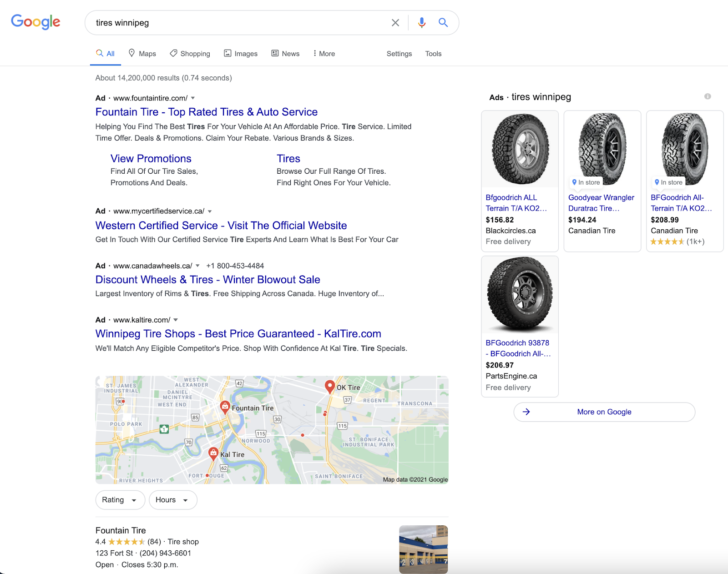Viewport: 728px width, 574px height.
Task: Open the Rating filter dropdown
Action: click(120, 500)
